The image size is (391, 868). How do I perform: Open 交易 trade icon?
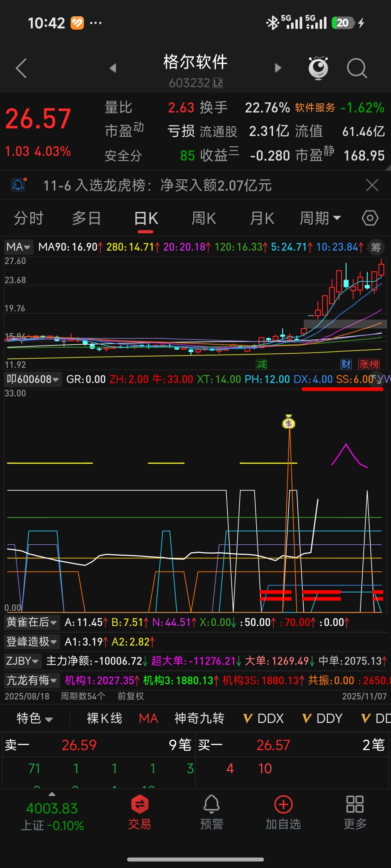pyautogui.click(x=140, y=812)
